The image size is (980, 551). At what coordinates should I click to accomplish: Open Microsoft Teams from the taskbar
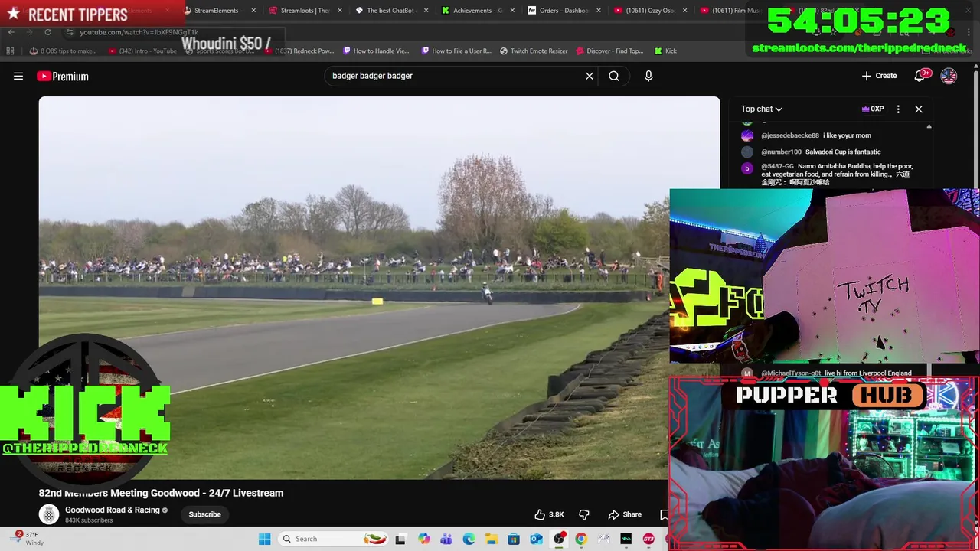446,539
